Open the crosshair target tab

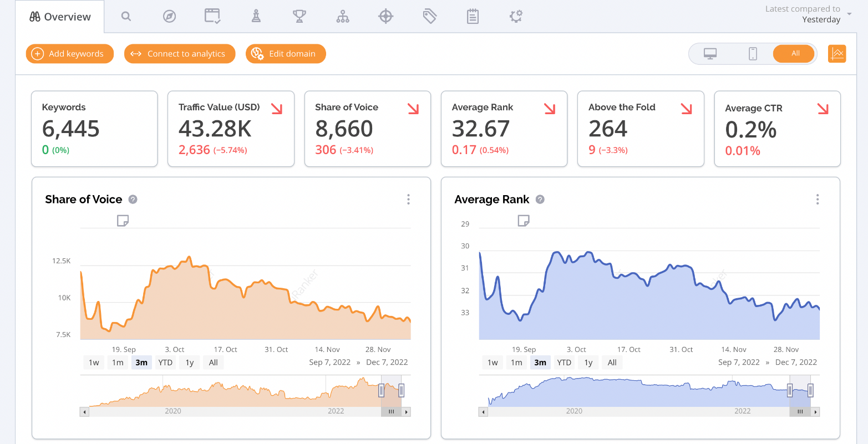point(386,17)
